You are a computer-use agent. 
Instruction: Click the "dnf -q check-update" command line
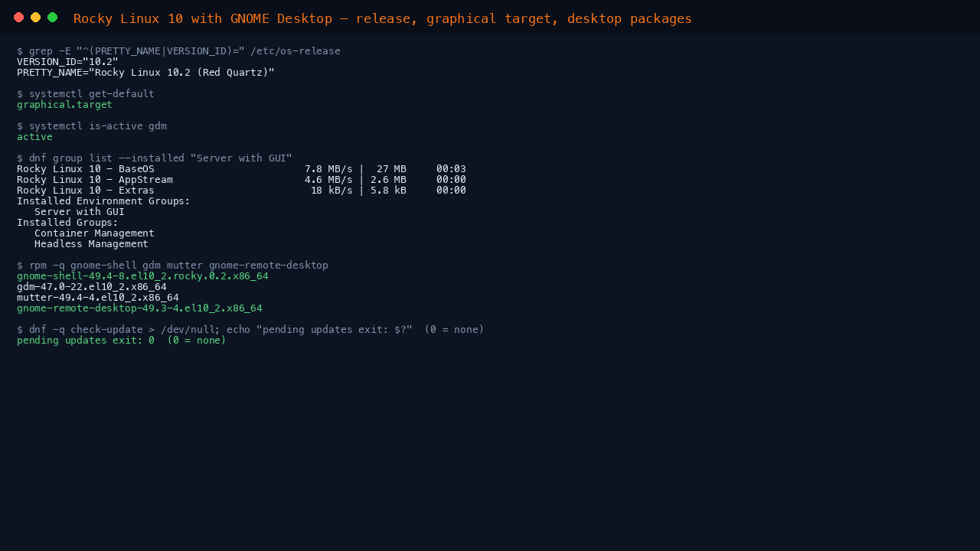pyautogui.click(x=250, y=330)
